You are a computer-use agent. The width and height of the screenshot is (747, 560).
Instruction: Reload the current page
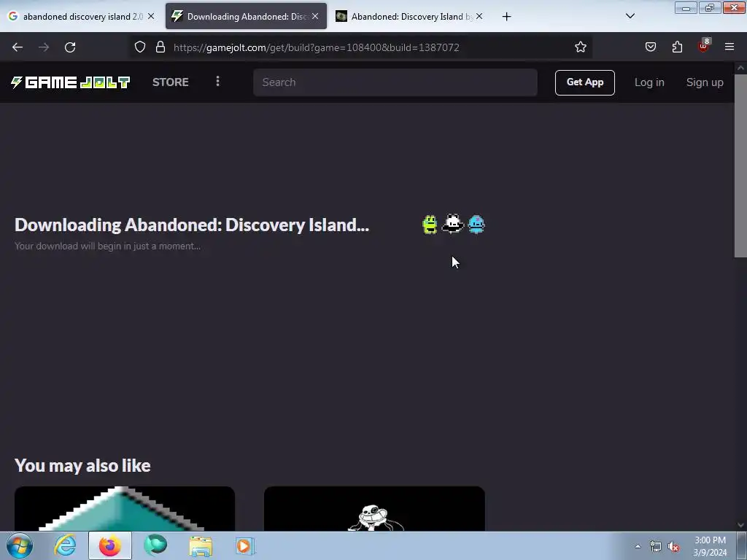(x=70, y=47)
